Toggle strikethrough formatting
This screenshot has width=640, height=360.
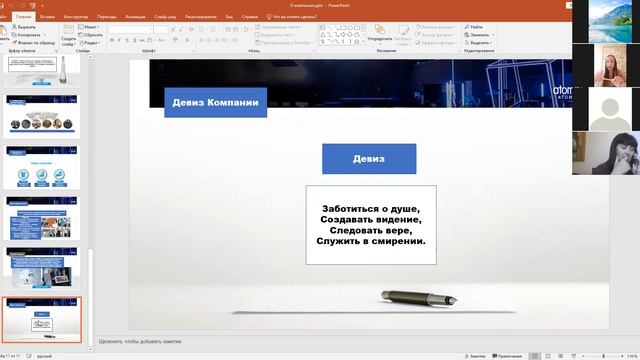(x=142, y=40)
